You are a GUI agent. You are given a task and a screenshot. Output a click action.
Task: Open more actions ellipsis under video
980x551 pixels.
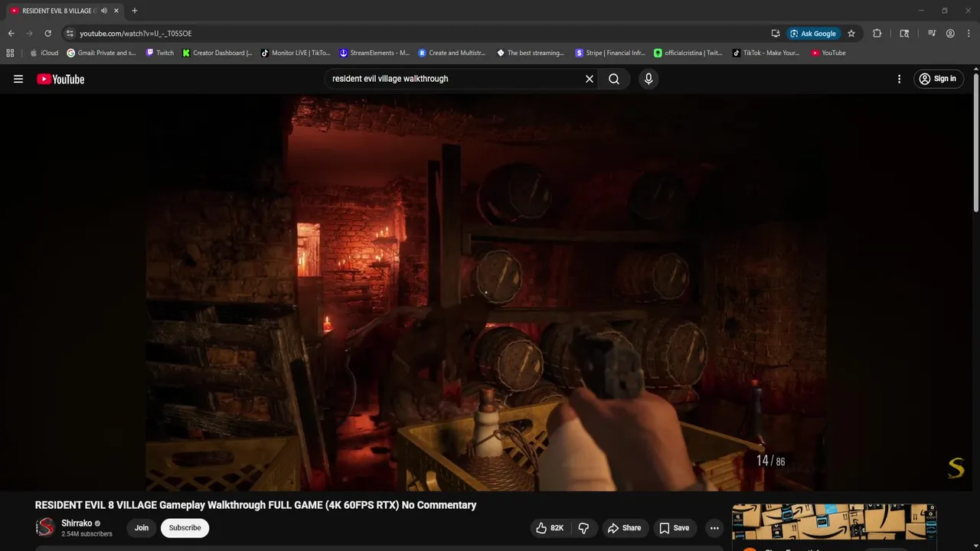[714, 528]
